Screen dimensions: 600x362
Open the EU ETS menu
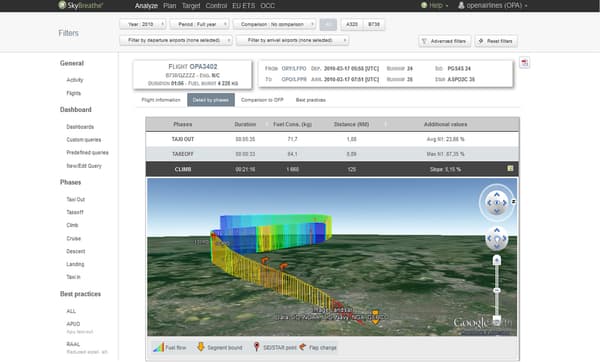(243, 5)
